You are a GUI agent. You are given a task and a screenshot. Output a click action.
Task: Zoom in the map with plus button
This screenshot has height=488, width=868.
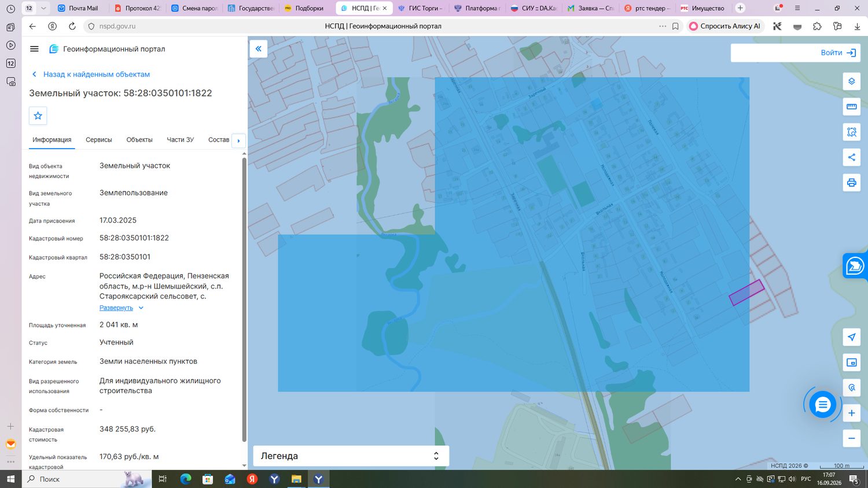tap(851, 413)
